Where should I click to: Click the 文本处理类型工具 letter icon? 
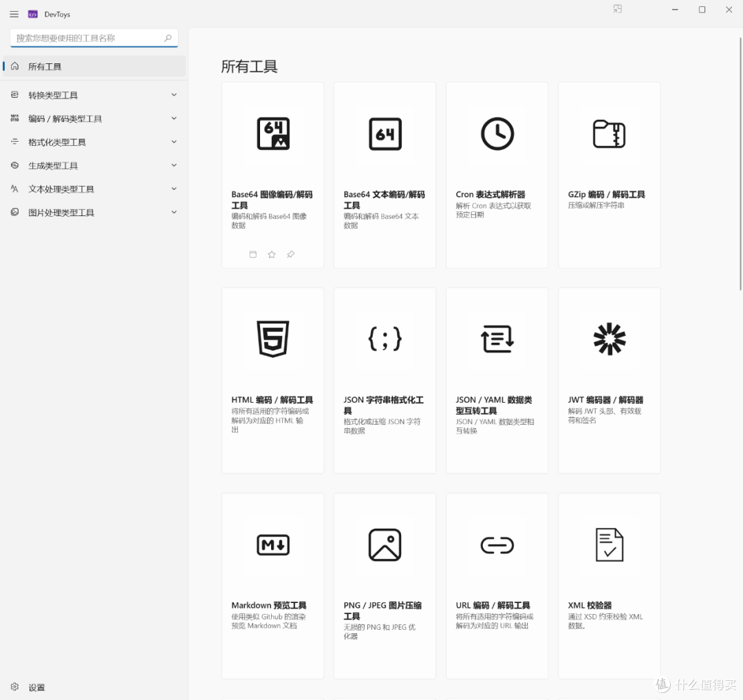point(14,189)
